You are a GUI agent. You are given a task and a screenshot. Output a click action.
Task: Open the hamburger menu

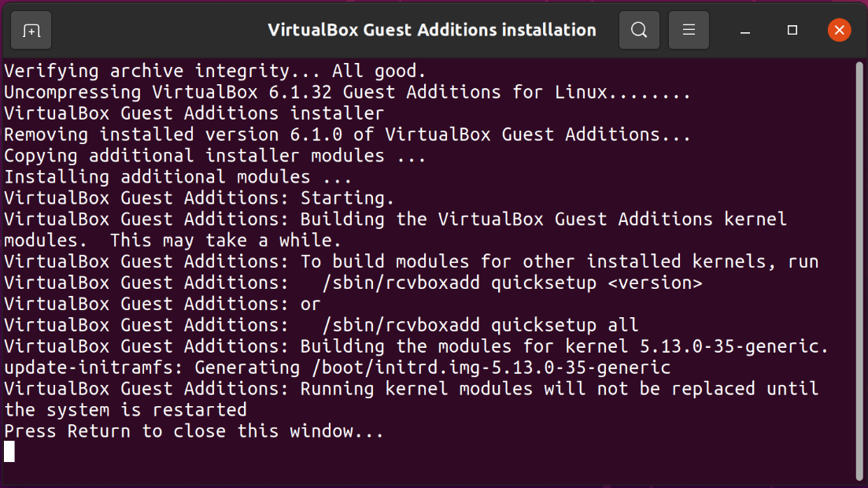coord(689,31)
